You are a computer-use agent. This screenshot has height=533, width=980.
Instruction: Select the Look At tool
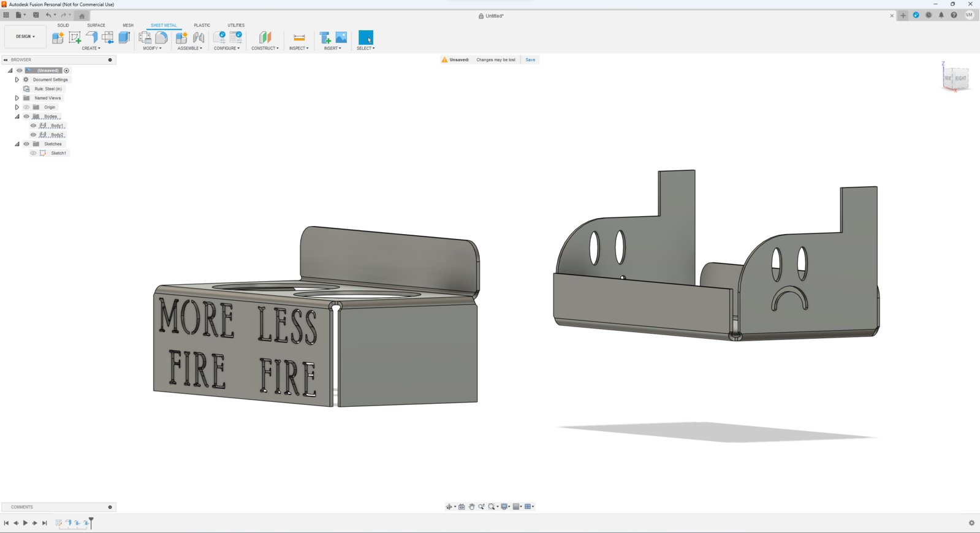click(x=462, y=507)
